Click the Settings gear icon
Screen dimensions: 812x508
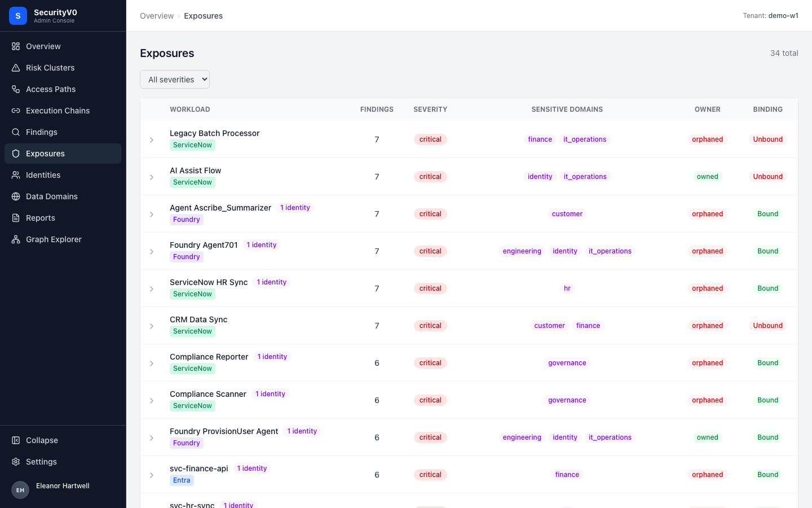[16, 462]
